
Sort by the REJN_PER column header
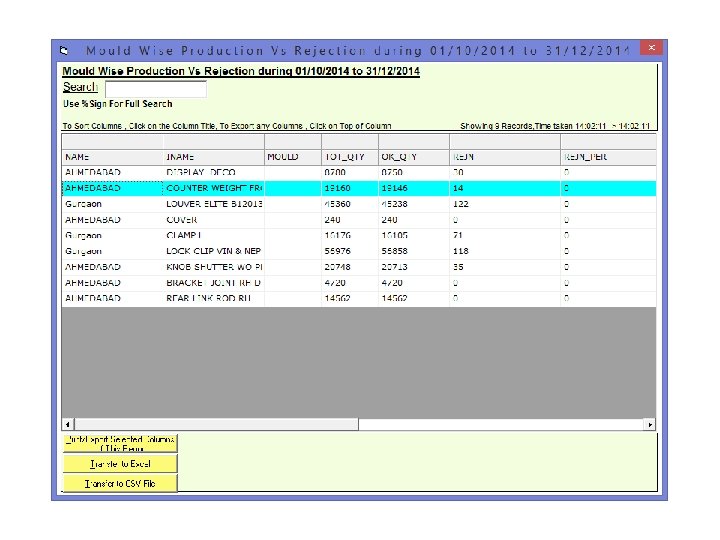point(608,157)
